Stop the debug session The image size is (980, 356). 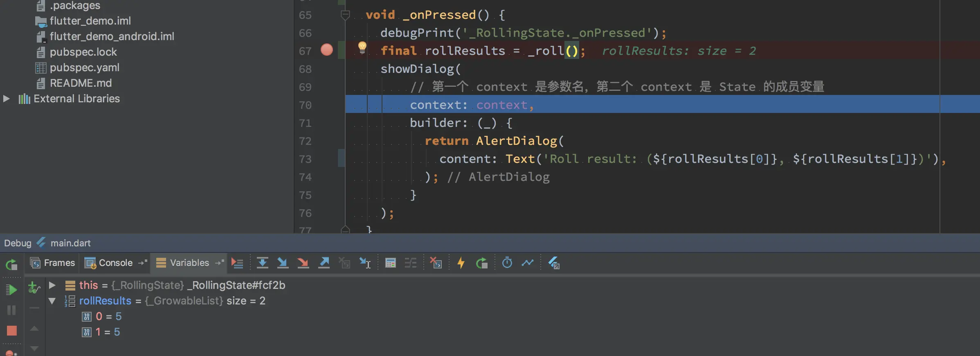pos(11,331)
